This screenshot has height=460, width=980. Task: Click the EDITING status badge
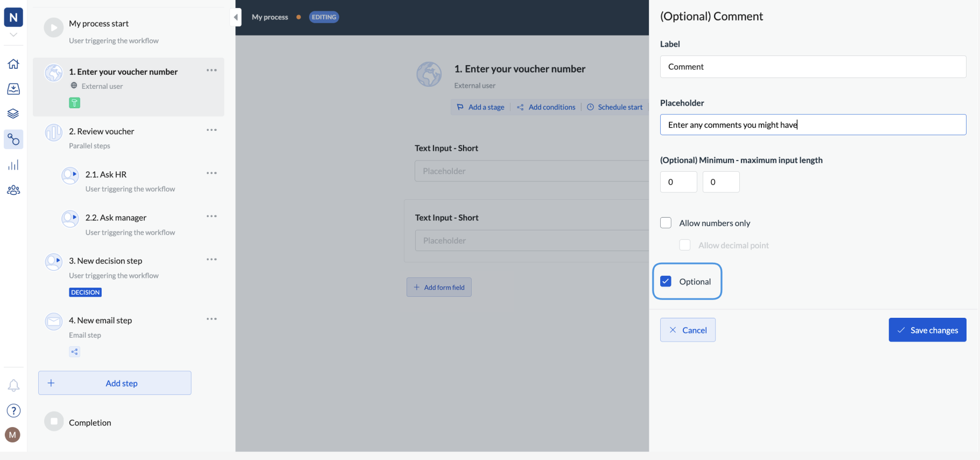point(324,17)
